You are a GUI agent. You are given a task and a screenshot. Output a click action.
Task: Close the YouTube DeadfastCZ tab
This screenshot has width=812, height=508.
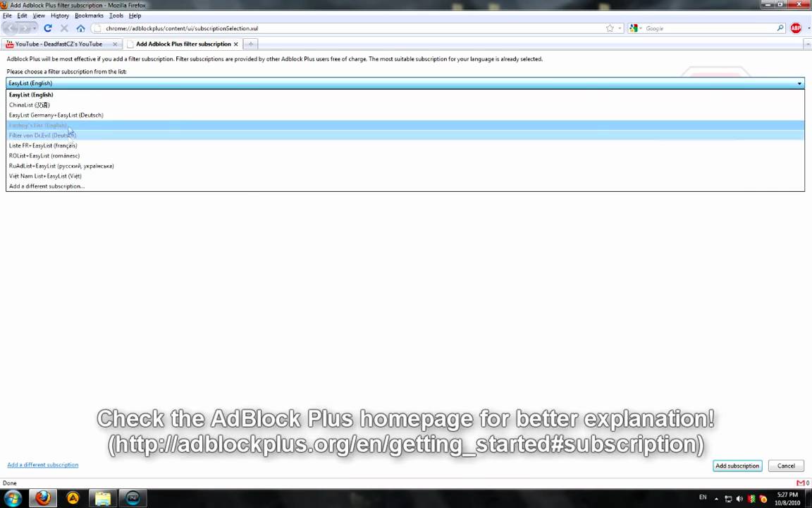(115, 44)
